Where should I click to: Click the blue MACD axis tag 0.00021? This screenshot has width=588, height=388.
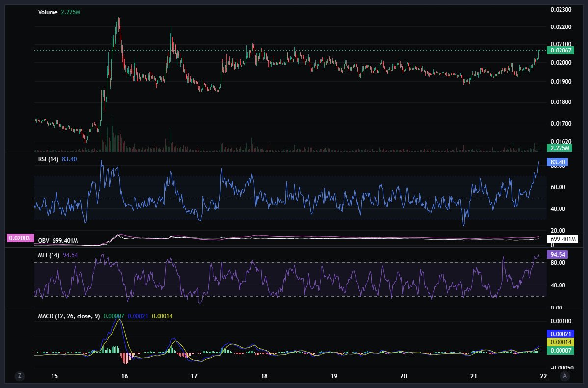coord(560,334)
